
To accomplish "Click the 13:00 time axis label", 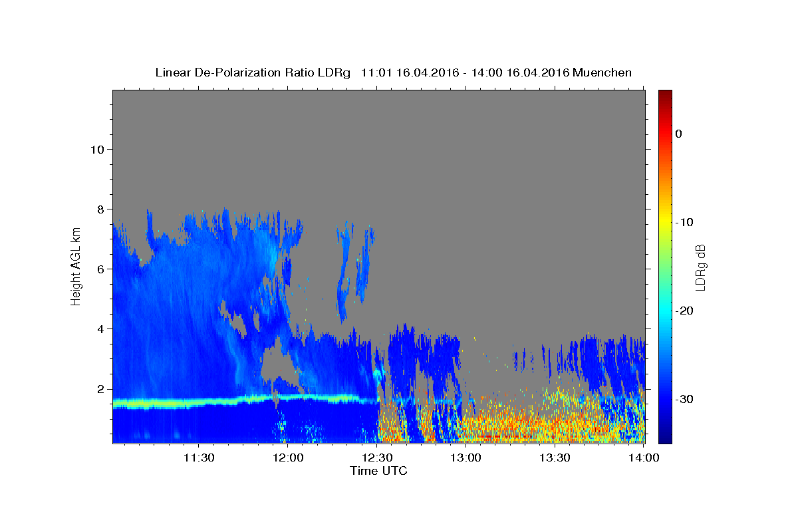I will click(466, 458).
